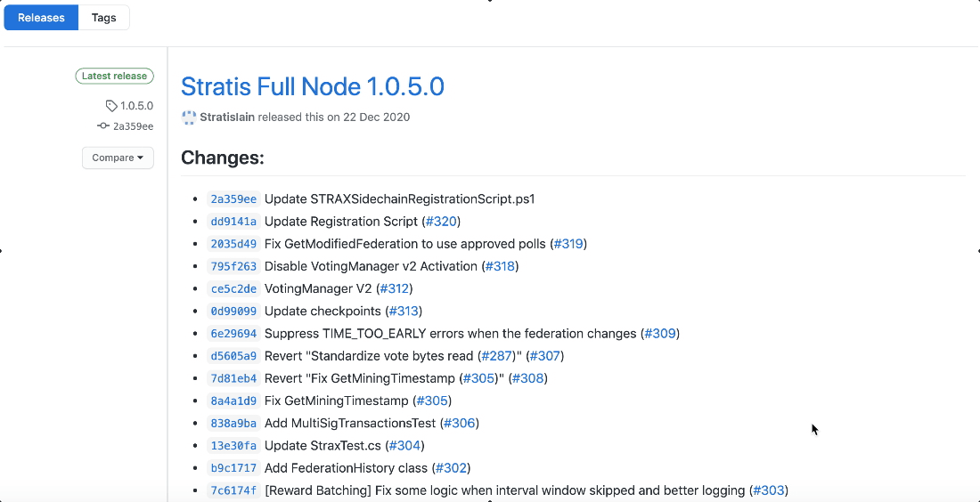Open StratisIain user profile link
980x502 pixels.
click(227, 117)
